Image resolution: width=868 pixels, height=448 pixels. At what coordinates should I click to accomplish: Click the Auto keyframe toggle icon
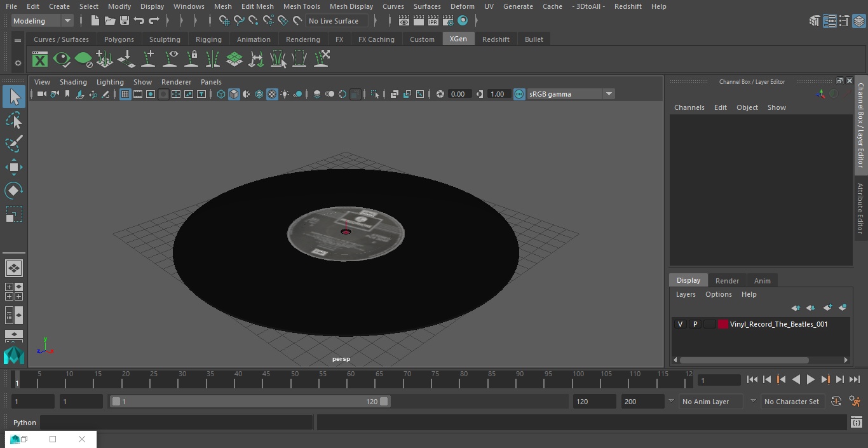(836, 402)
